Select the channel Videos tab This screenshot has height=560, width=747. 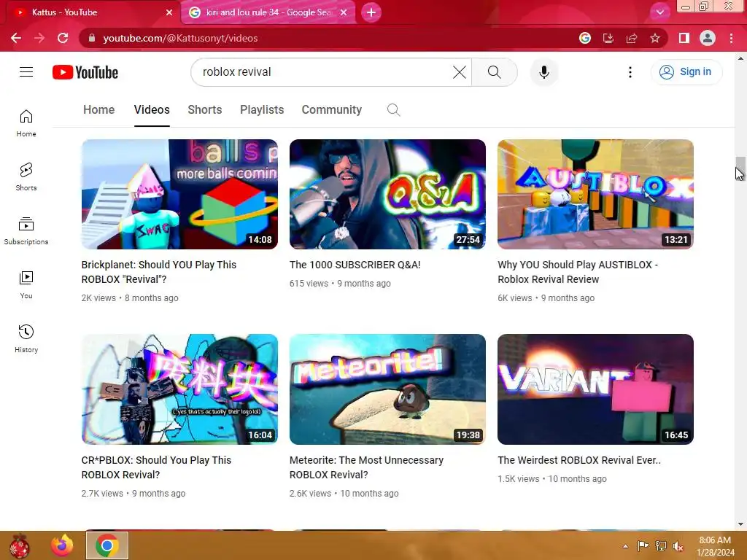(x=152, y=109)
